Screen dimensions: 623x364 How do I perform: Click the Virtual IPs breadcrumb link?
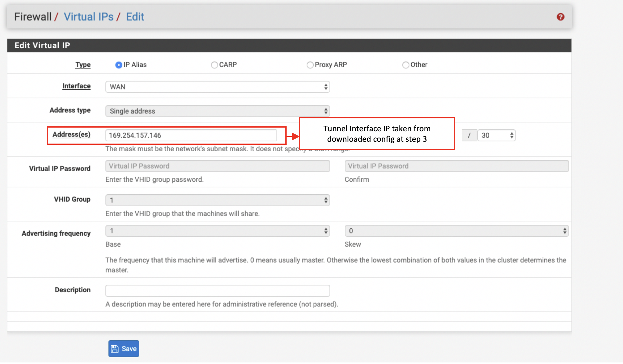tap(89, 17)
